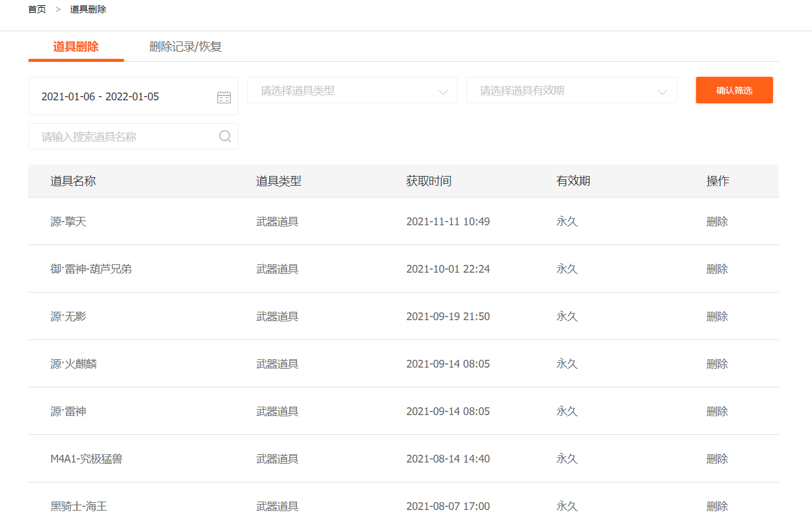Click the search magnifier icon
This screenshot has height=513, width=812.
[x=225, y=136]
